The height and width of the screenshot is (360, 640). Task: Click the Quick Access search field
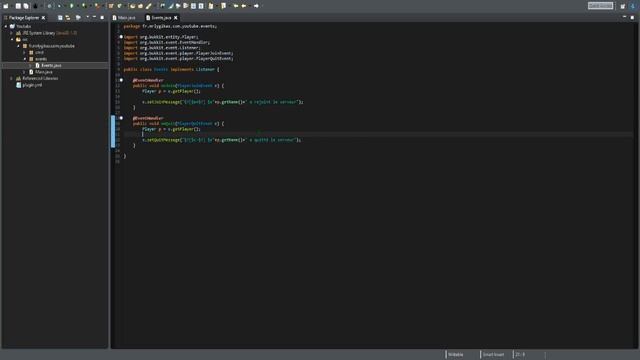point(600,6)
